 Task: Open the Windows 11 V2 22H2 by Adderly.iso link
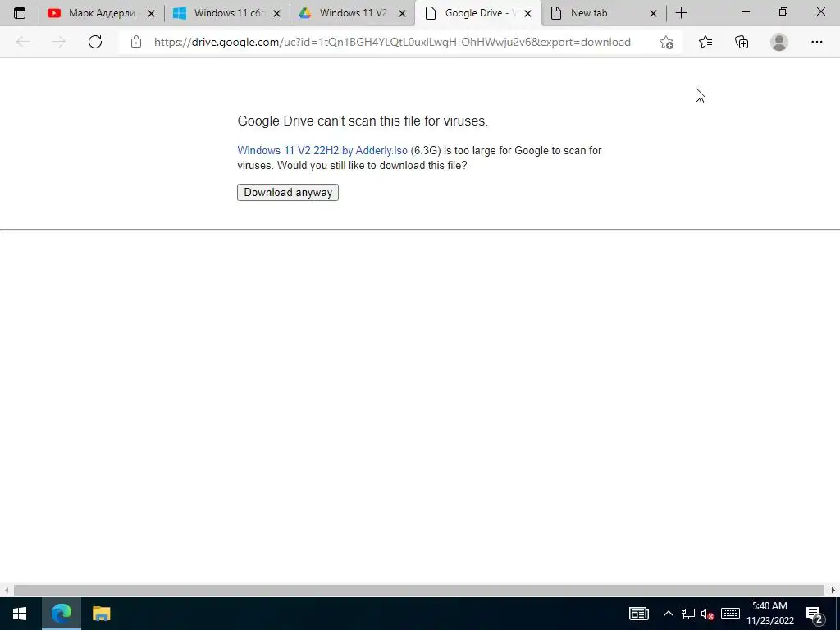coord(322,151)
